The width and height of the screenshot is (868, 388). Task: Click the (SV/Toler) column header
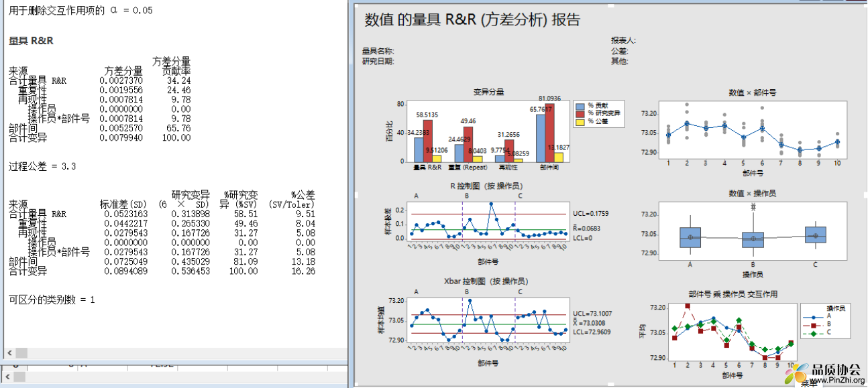291,204
